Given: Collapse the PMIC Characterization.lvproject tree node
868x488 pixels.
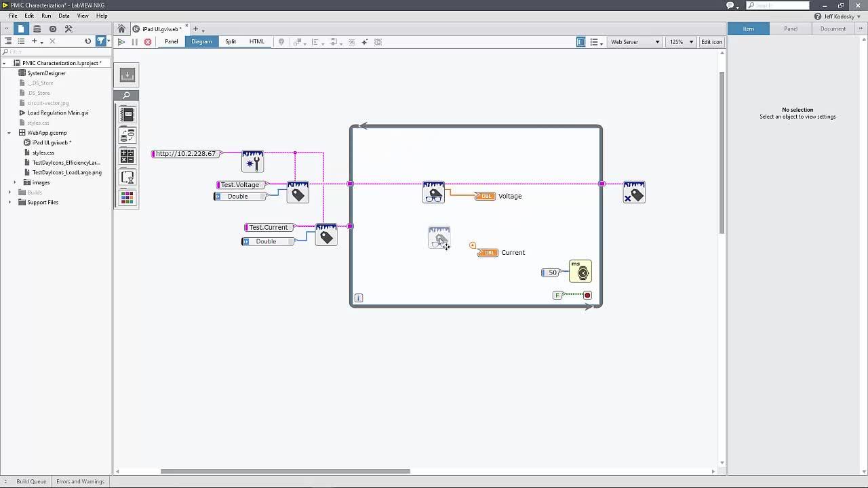Looking at the screenshot, I should click(5, 62).
